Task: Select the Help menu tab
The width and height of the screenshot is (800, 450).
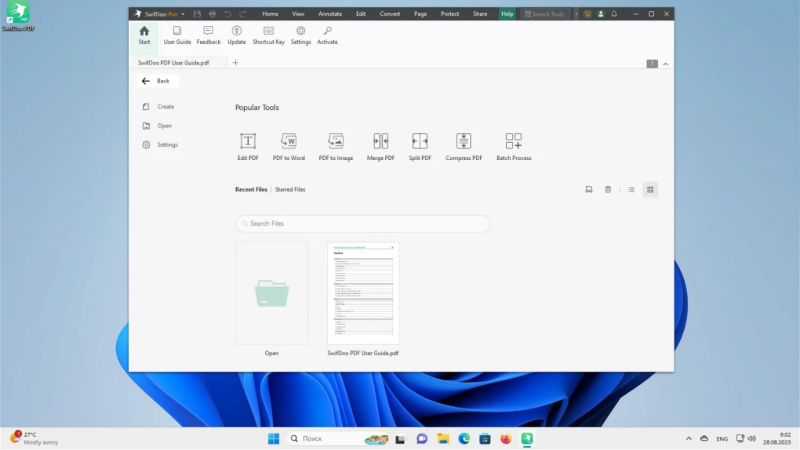Action: [507, 14]
